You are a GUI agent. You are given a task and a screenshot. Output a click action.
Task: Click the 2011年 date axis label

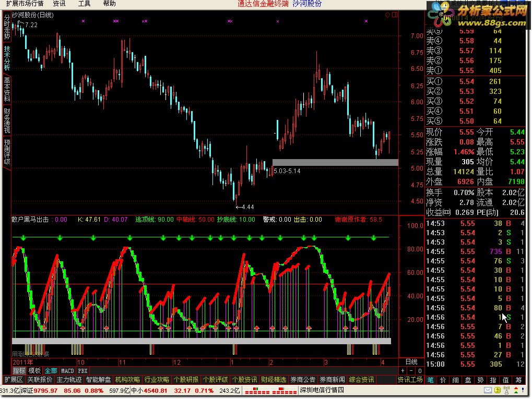[23, 362]
